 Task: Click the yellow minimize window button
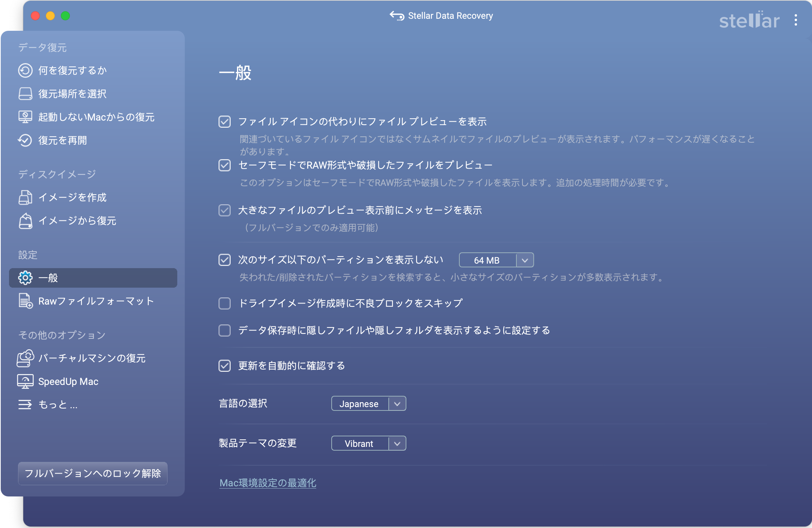50,16
